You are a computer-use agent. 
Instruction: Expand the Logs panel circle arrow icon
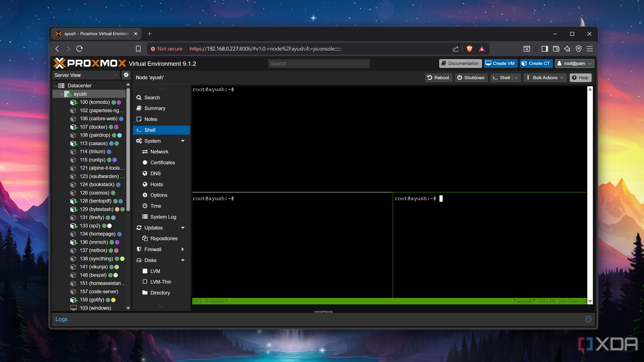588,319
